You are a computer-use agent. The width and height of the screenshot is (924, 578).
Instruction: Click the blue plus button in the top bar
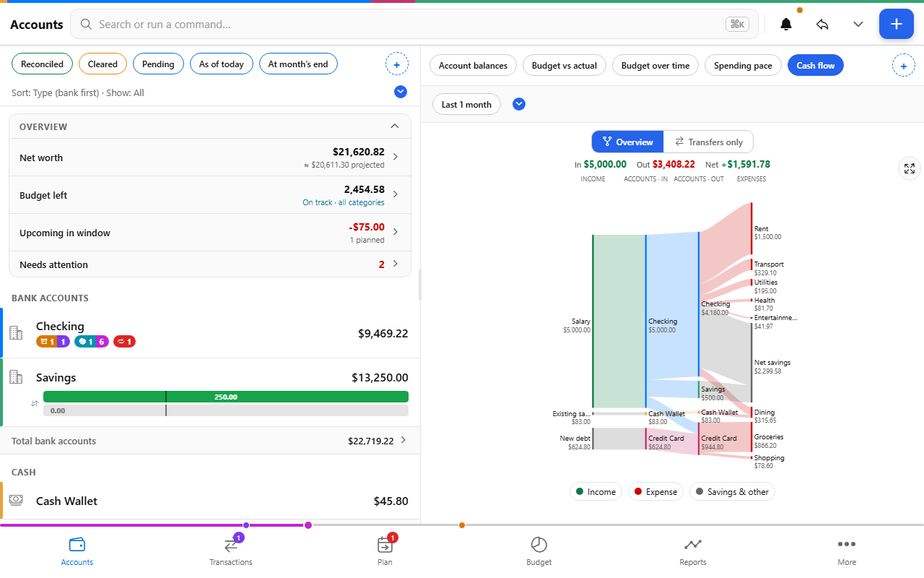pyautogui.click(x=896, y=24)
